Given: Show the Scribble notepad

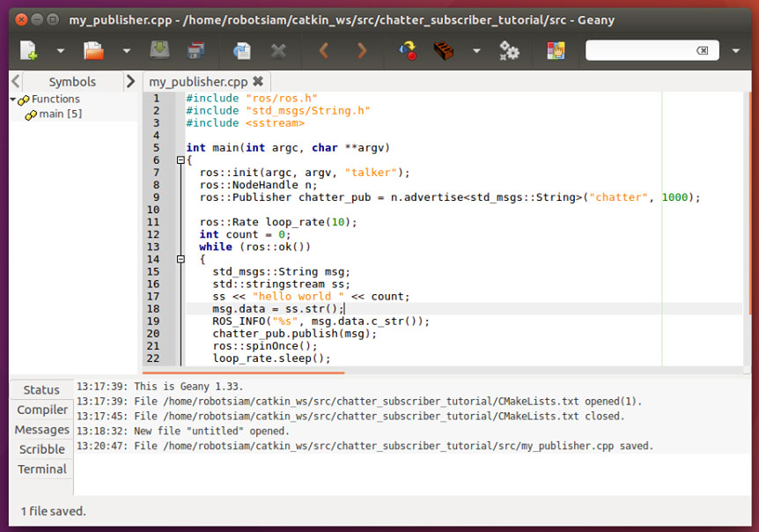Looking at the screenshot, I should tap(41, 449).
